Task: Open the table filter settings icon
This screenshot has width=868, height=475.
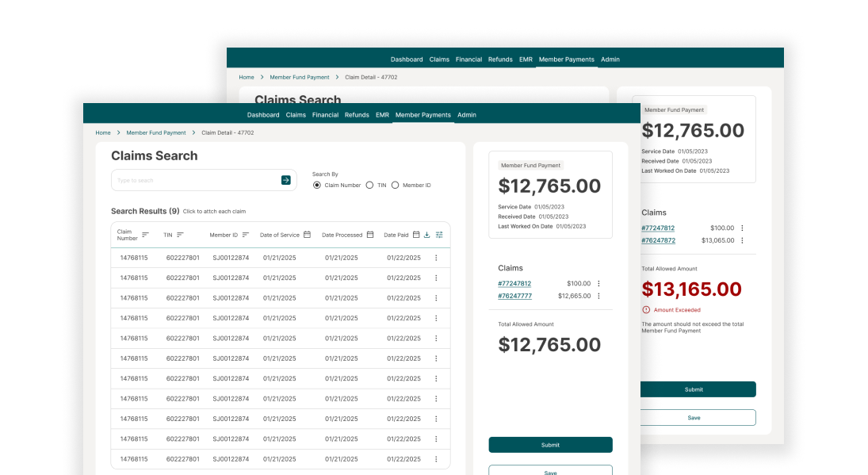Action: (439, 235)
